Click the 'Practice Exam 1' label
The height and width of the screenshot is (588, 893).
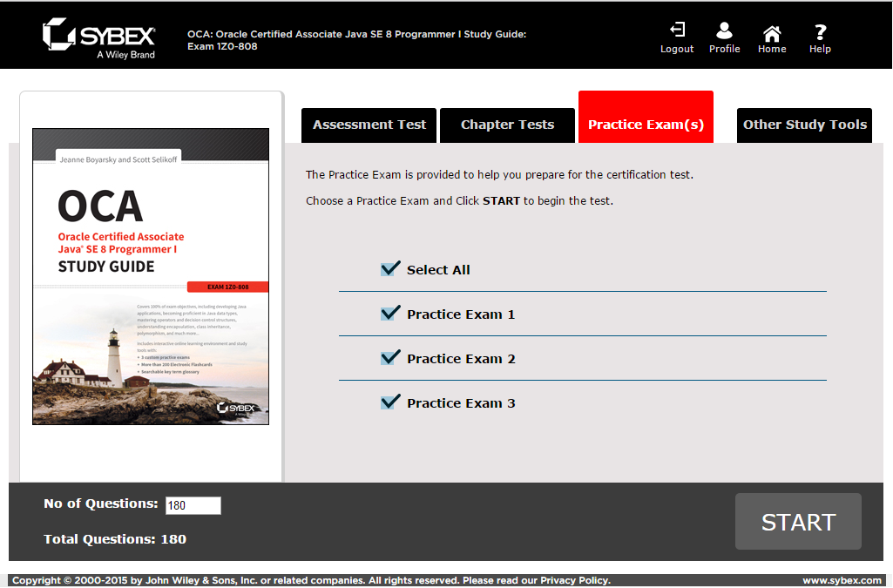point(461,314)
